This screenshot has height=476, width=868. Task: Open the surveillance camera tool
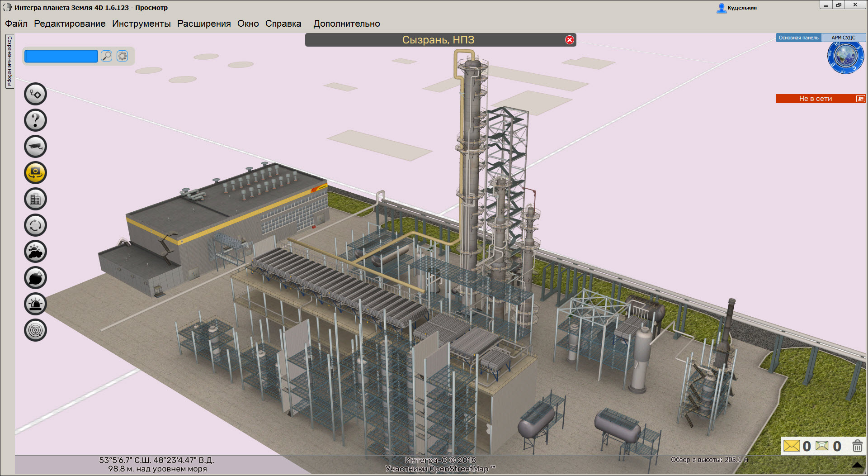pyautogui.click(x=35, y=147)
